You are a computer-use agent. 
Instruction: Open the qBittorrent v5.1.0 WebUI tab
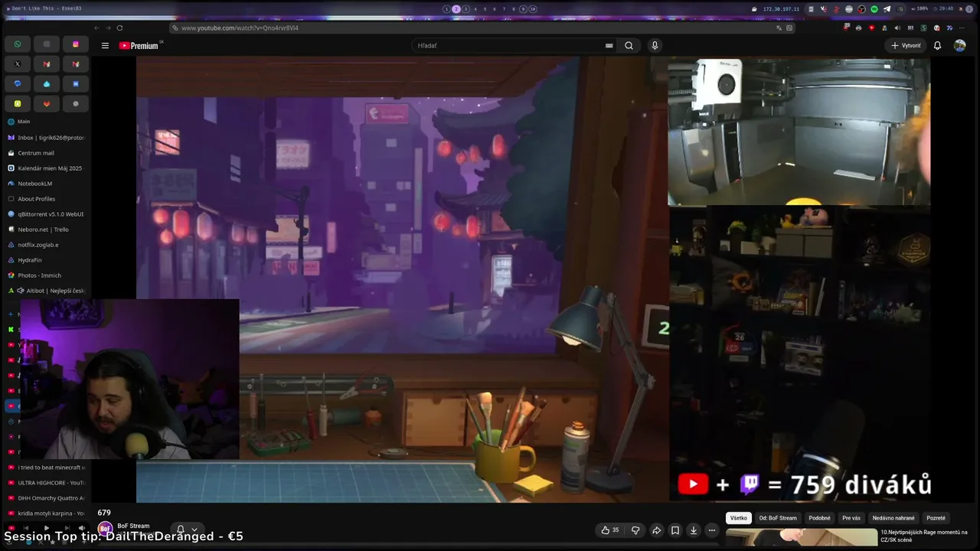47,214
